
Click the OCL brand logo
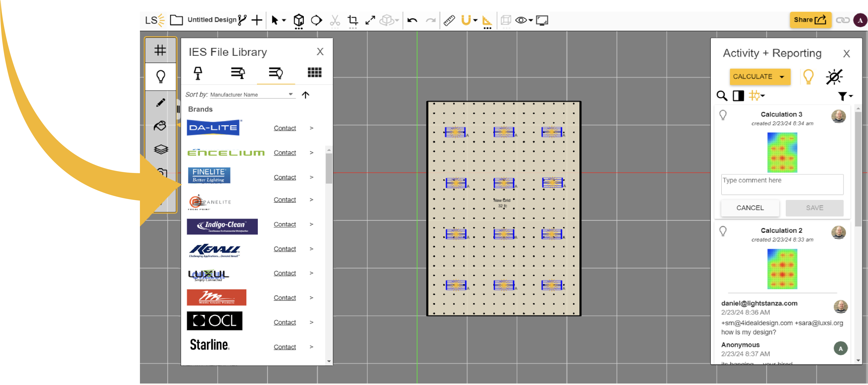click(215, 321)
